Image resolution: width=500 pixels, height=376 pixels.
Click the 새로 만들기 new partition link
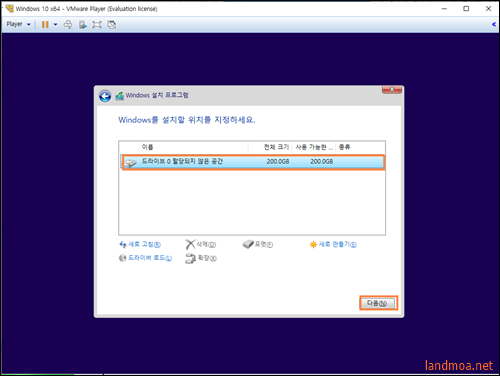pyautogui.click(x=333, y=245)
